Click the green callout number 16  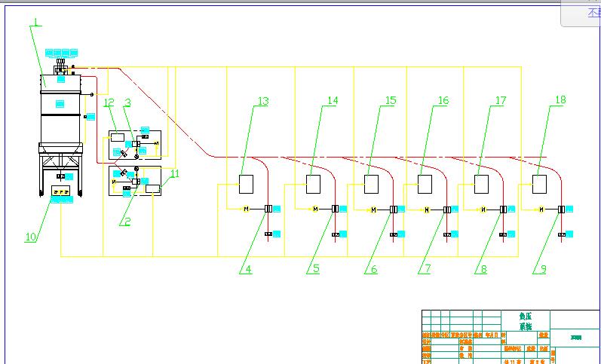(443, 100)
